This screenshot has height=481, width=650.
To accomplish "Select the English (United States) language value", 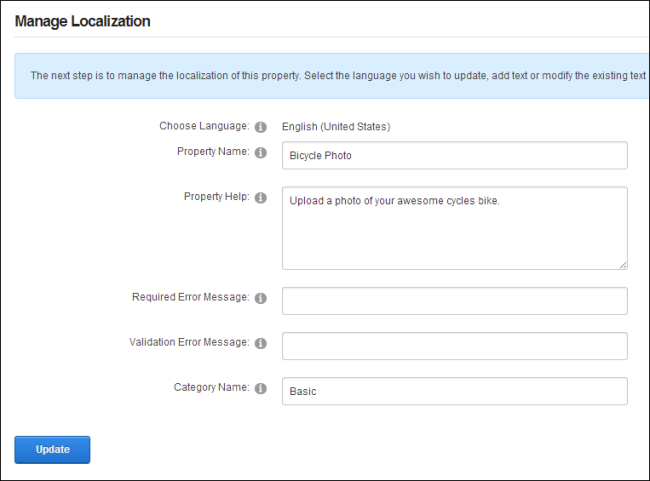I will click(x=336, y=126).
